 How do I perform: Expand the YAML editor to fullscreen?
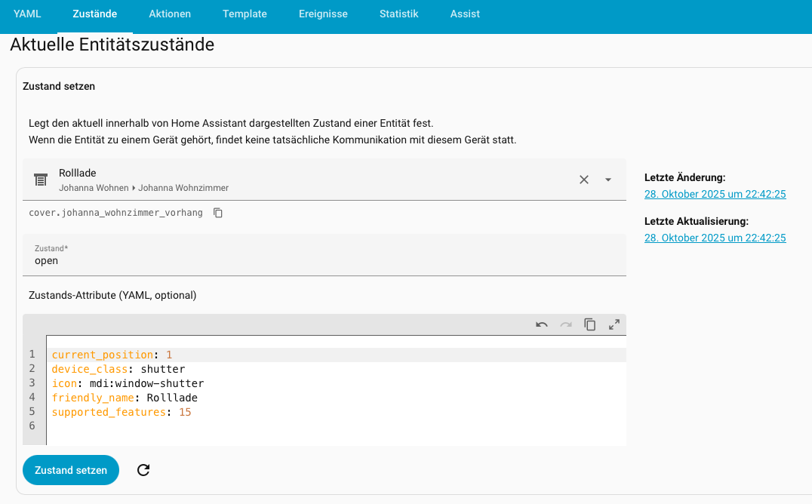point(614,324)
